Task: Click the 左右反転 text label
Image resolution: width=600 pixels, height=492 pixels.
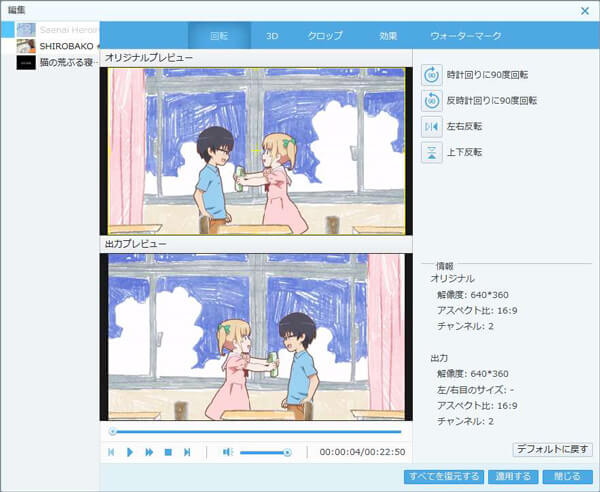Action: [x=464, y=127]
